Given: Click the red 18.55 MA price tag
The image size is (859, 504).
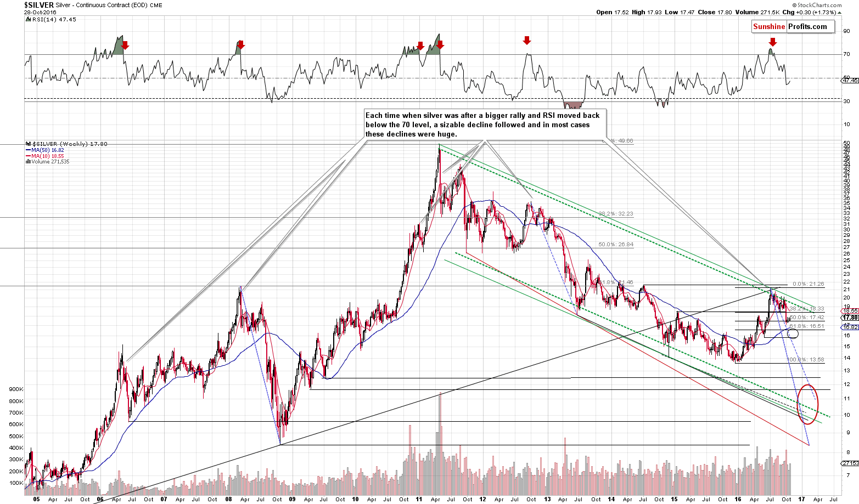Looking at the screenshot, I should point(849,311).
